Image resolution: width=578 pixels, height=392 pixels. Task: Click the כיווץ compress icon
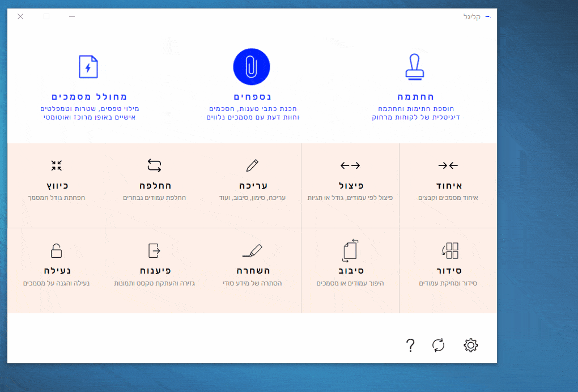tap(57, 165)
